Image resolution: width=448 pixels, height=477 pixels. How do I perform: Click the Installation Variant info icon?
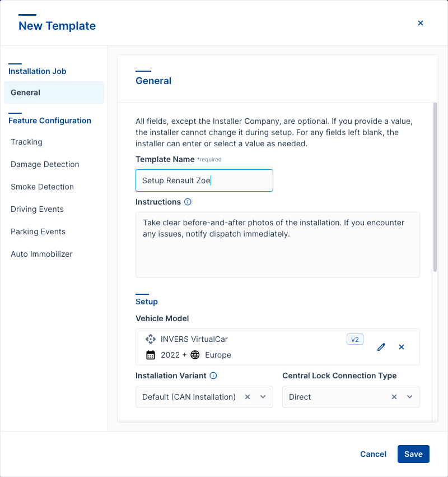(213, 376)
